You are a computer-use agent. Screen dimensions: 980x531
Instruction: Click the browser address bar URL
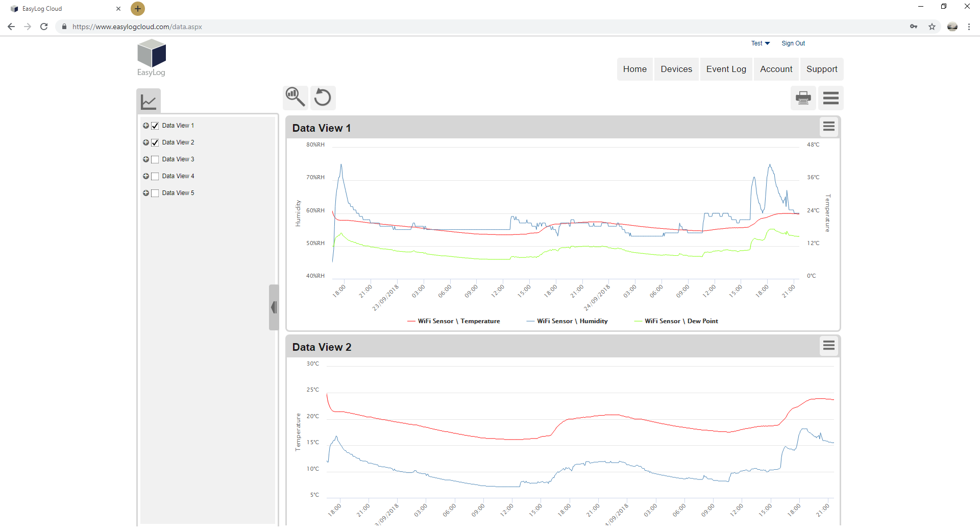point(137,27)
